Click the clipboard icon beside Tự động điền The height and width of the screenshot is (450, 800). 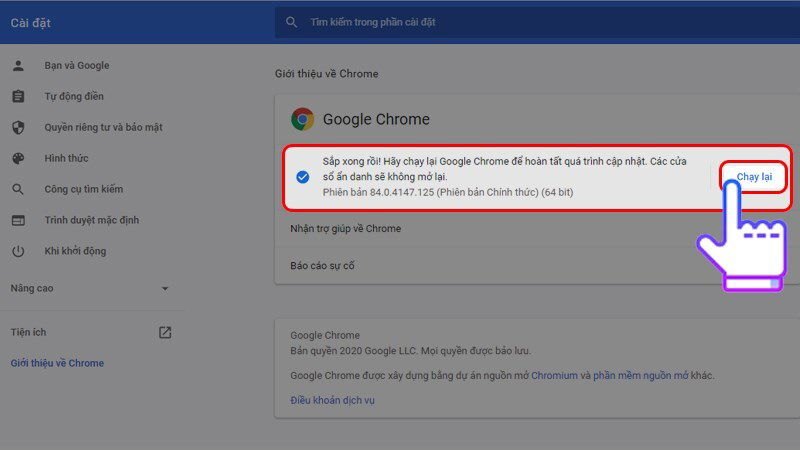18,96
